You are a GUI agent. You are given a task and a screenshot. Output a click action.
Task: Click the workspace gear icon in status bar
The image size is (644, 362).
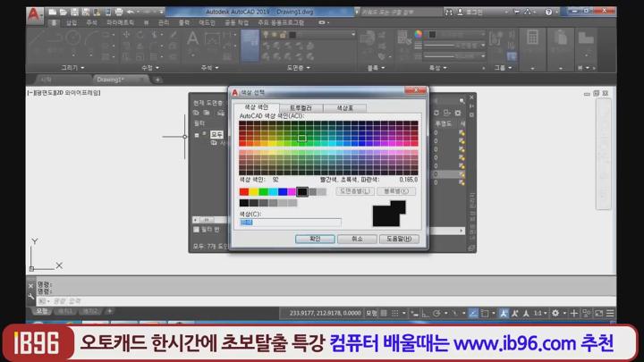(x=555, y=313)
